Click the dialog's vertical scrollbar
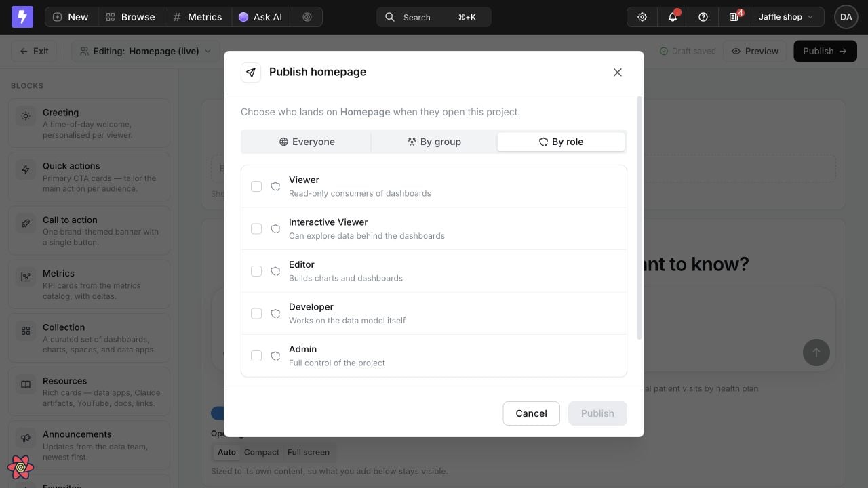Viewport: 868px width, 488px height. click(639, 218)
